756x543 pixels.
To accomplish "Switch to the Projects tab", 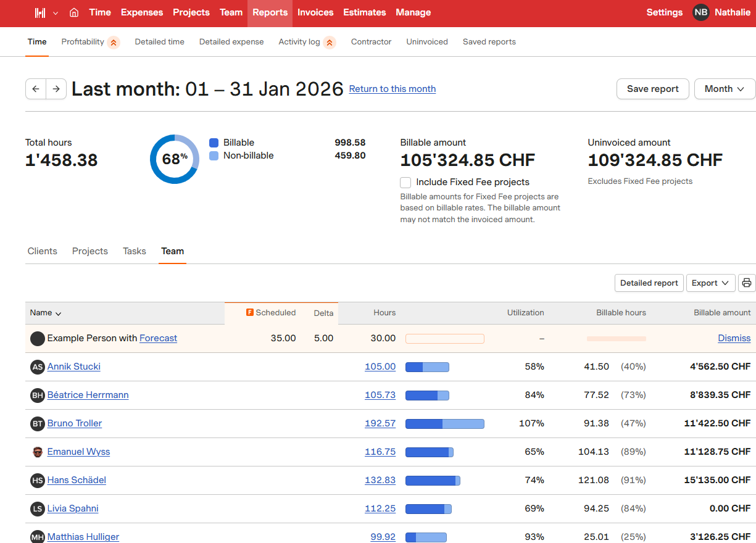I will click(90, 251).
